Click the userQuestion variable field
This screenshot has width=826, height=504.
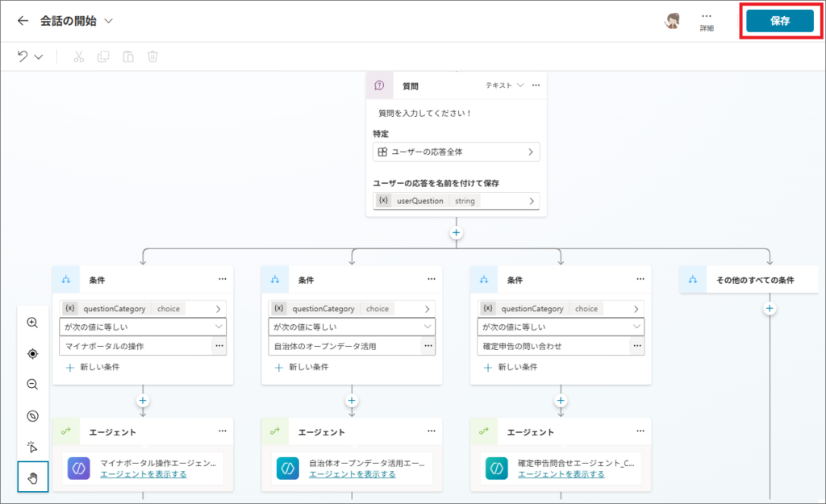click(x=456, y=201)
